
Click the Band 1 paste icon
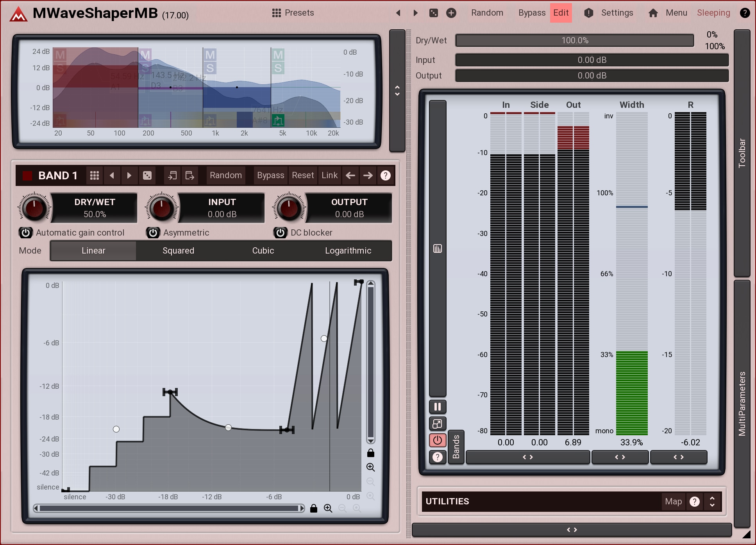[x=189, y=175]
